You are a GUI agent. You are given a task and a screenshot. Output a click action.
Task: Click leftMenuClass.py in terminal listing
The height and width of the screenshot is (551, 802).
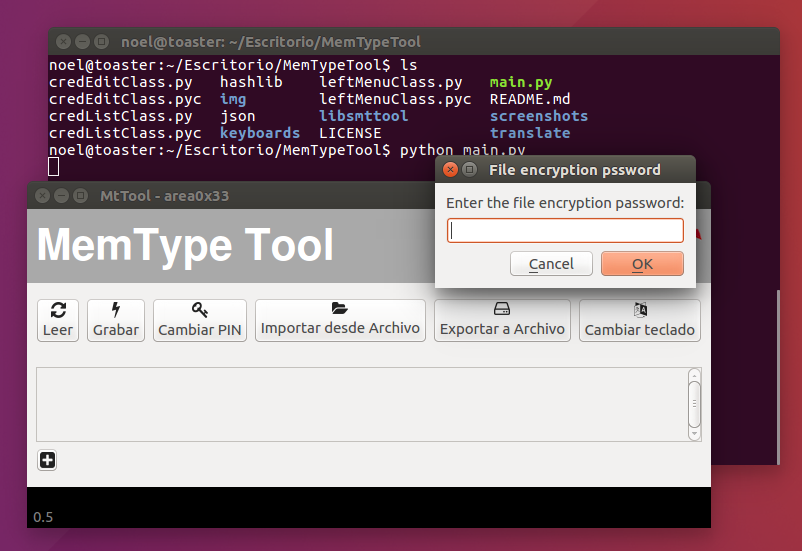(390, 82)
